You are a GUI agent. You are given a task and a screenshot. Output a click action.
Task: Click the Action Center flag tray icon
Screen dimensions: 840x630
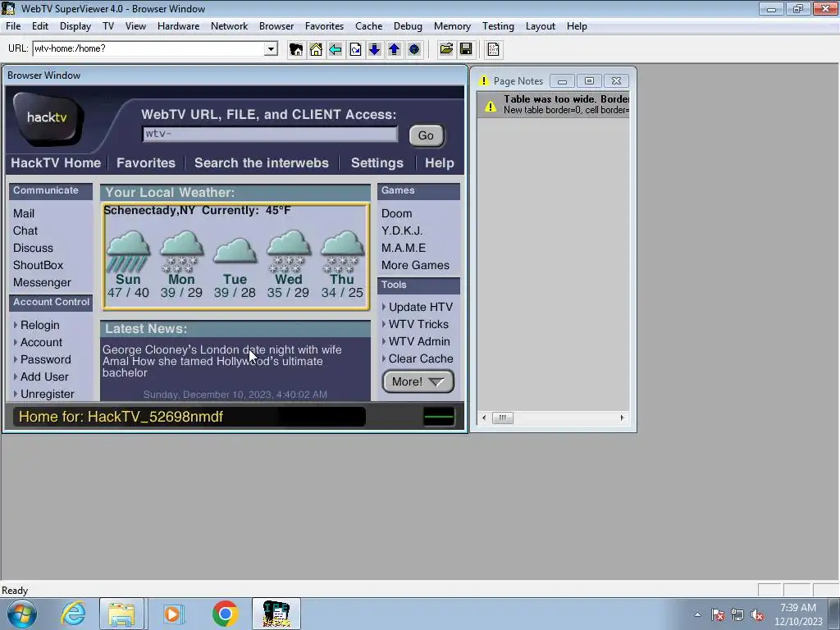pos(718,614)
